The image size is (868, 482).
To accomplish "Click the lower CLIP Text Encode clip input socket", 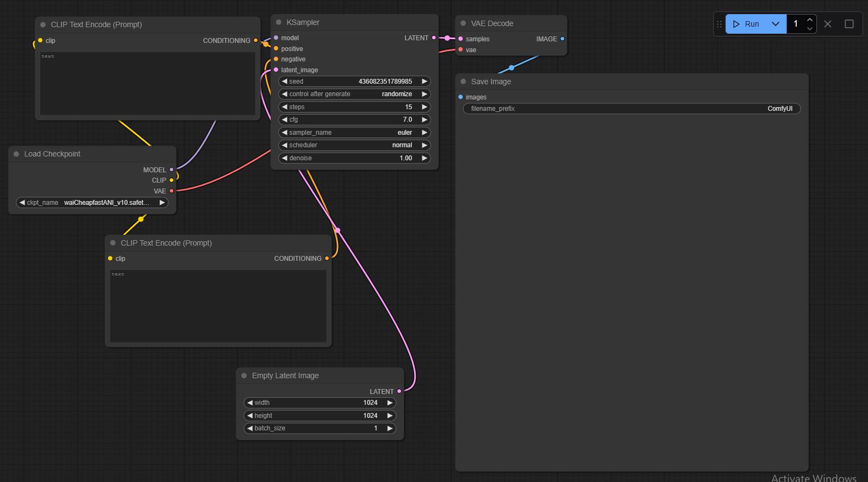I will pos(110,259).
